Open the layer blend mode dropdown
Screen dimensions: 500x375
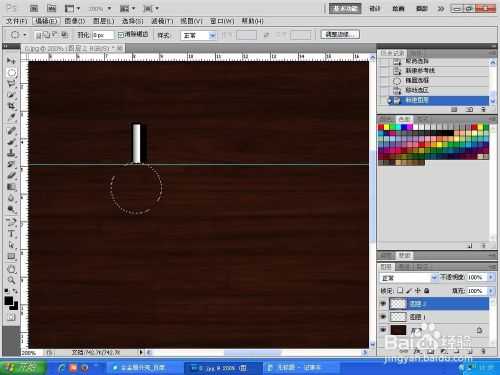[x=409, y=278]
